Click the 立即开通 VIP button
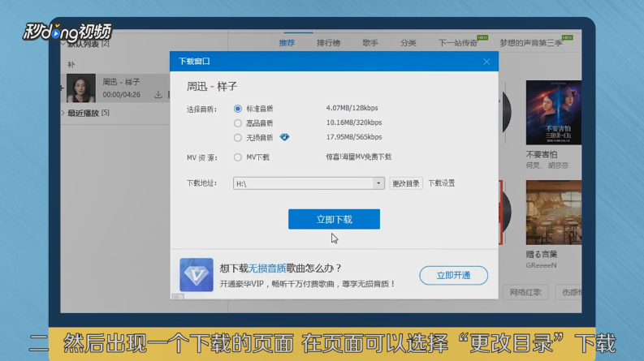Screen dimensions: 644x361 pos(453,275)
